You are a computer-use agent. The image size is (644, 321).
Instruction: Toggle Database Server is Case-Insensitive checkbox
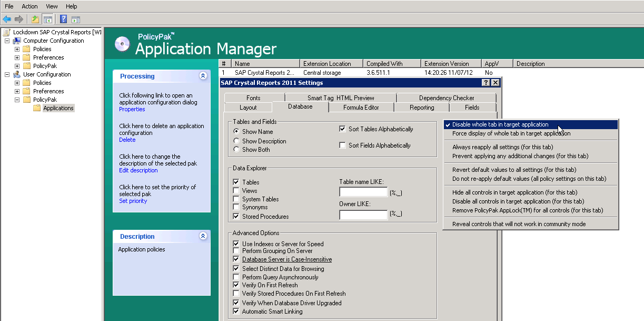236,259
